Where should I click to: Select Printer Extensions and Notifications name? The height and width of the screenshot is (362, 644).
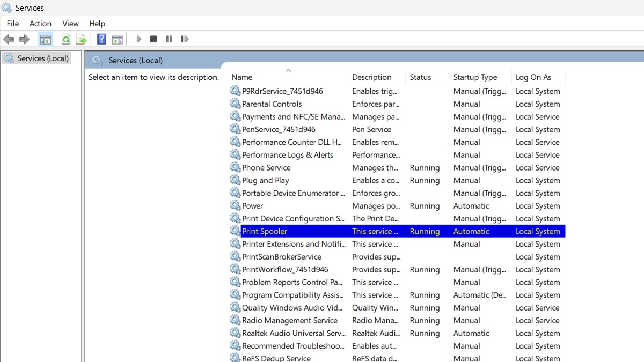click(294, 244)
